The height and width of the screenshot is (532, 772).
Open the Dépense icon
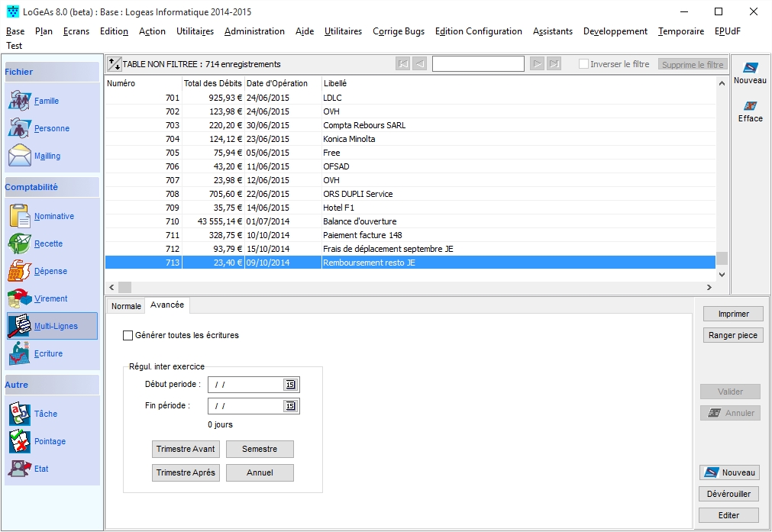coord(19,271)
